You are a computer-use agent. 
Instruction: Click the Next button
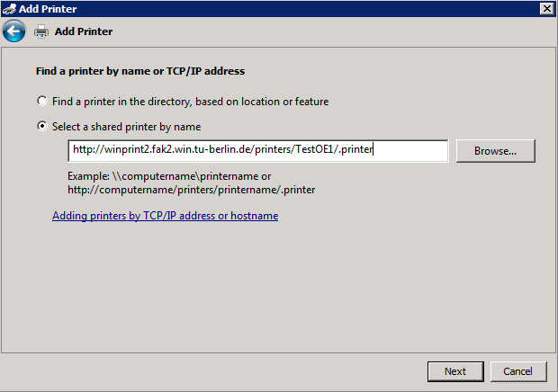coord(455,371)
